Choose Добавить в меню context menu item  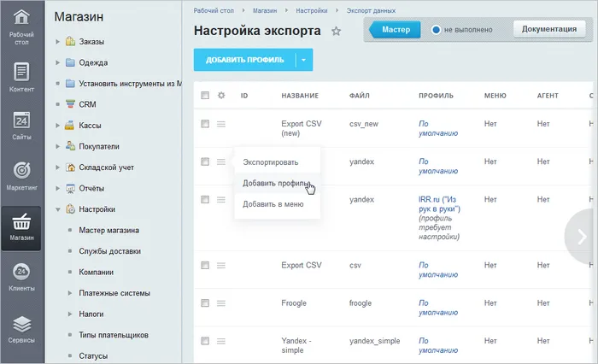tap(278, 204)
